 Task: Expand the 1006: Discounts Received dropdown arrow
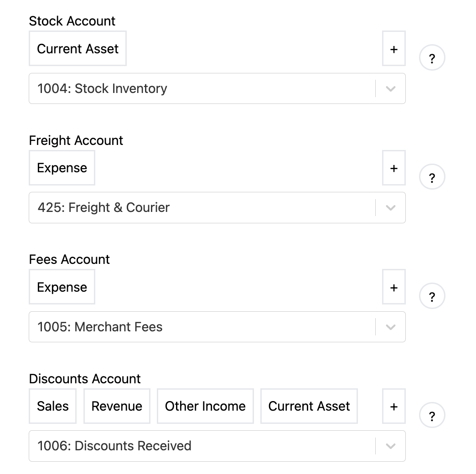pos(390,446)
